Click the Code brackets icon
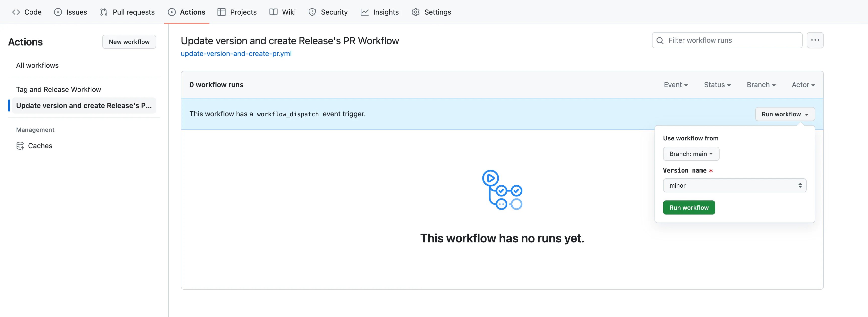This screenshot has width=868, height=317. click(16, 12)
